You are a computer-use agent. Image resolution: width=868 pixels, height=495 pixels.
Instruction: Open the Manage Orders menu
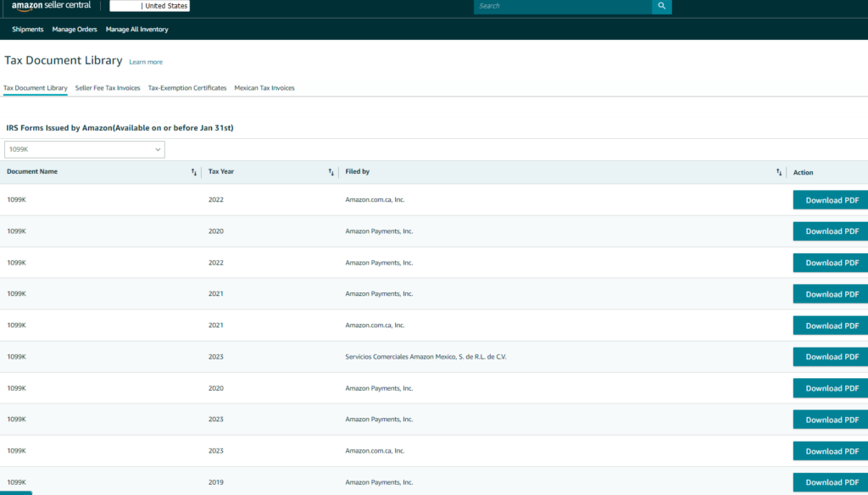click(75, 30)
